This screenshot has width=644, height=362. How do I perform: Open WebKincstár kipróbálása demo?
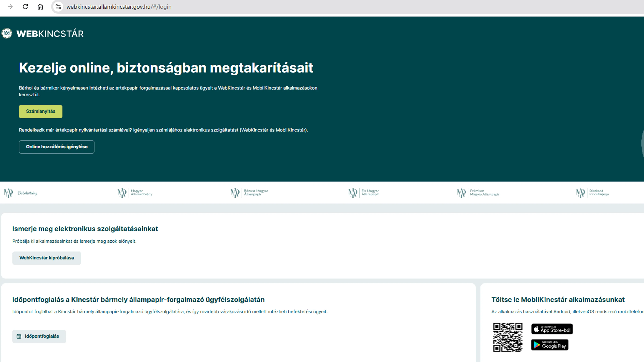tap(47, 258)
